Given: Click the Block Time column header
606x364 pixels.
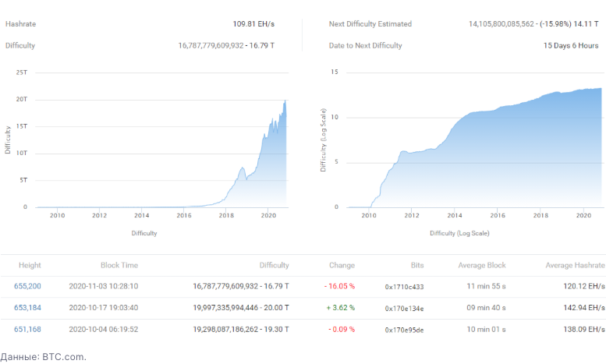Looking at the screenshot, I should pos(119,265).
